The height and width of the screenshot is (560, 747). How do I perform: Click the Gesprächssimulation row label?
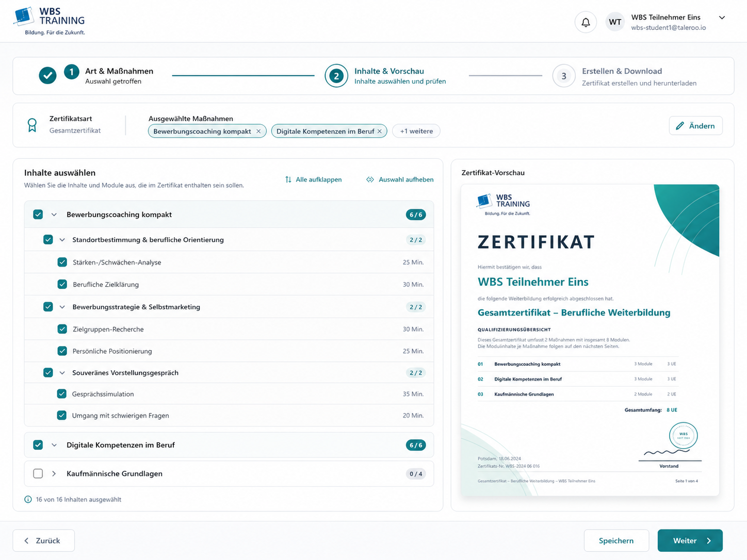pos(103,394)
